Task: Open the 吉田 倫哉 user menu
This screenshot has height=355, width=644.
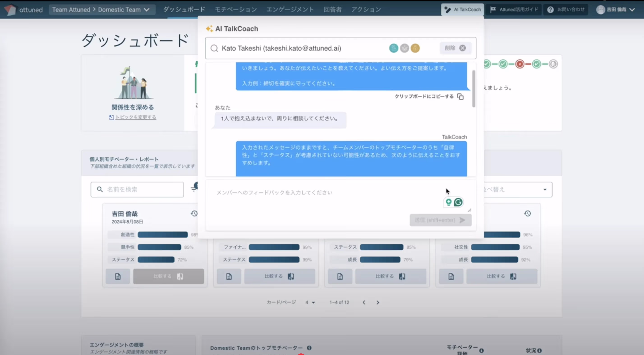Action: point(616,9)
